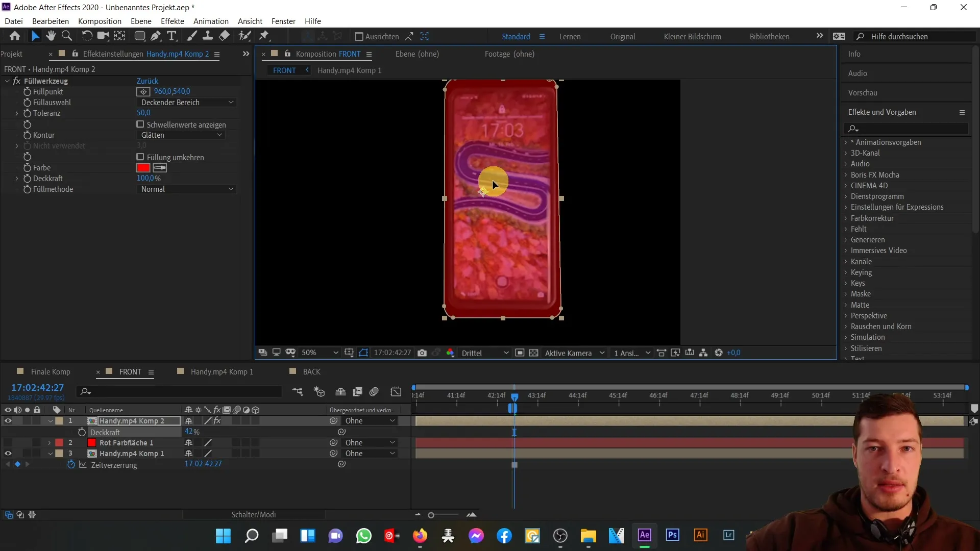The height and width of the screenshot is (551, 980).
Task: Switch to Handy.mp4 Komp 1 timeline tab
Action: [x=222, y=372]
